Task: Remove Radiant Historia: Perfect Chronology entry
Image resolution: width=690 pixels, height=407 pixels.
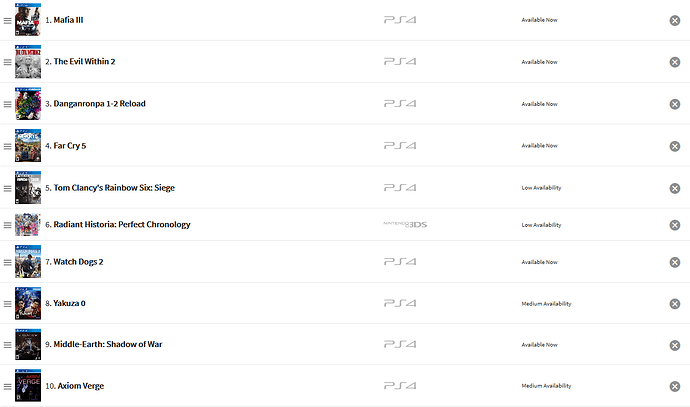Action: (675, 225)
